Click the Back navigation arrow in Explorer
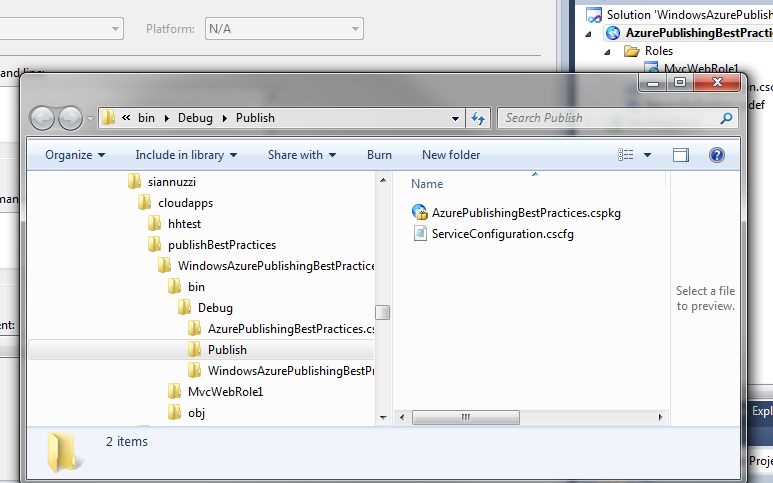773x483 pixels. coord(42,118)
